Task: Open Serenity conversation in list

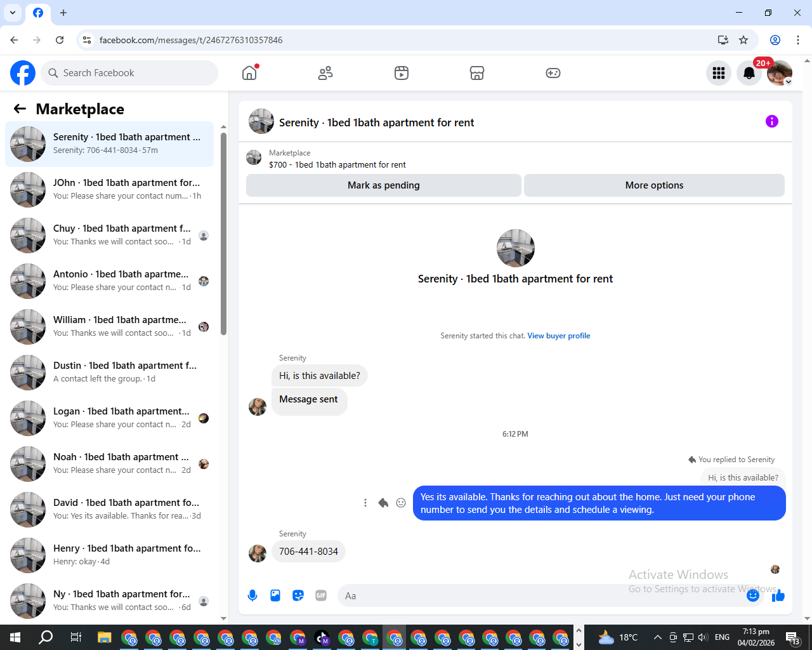Action: tap(109, 144)
